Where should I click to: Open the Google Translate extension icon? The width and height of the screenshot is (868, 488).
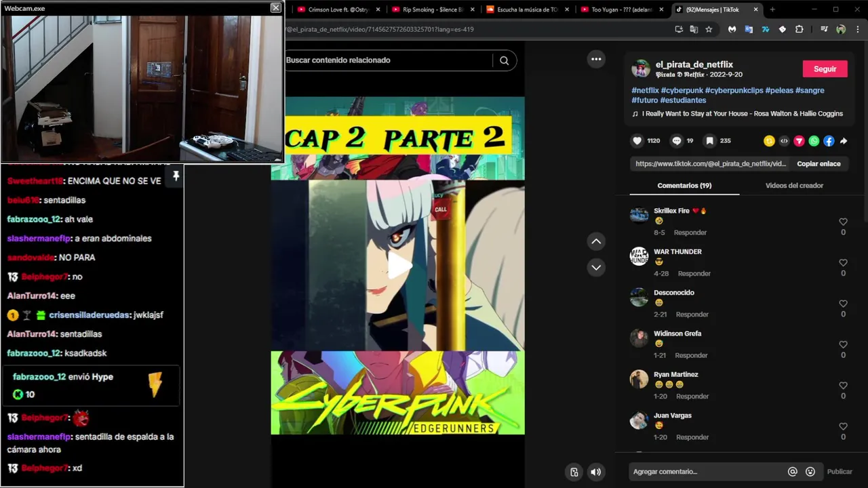[x=749, y=29]
